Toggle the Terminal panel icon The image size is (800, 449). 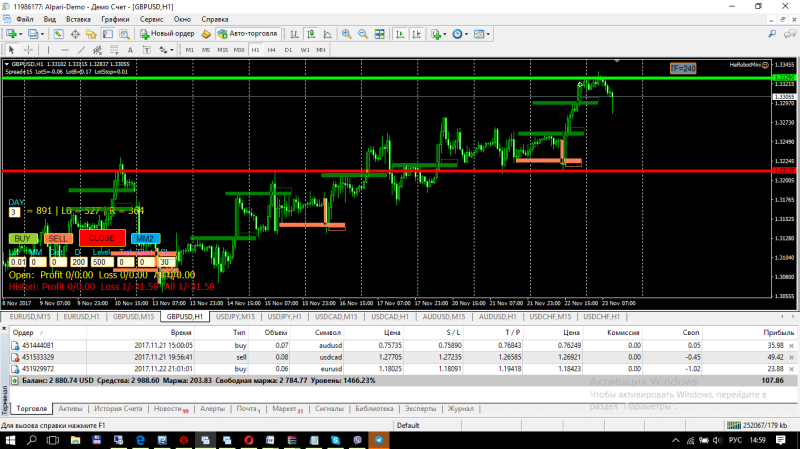click(108, 34)
